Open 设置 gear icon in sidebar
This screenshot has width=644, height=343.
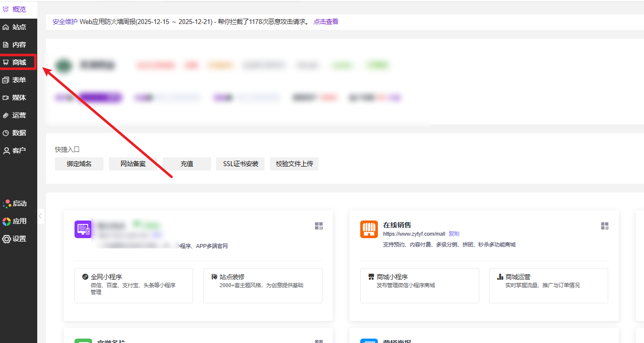pyautogui.click(x=6, y=239)
